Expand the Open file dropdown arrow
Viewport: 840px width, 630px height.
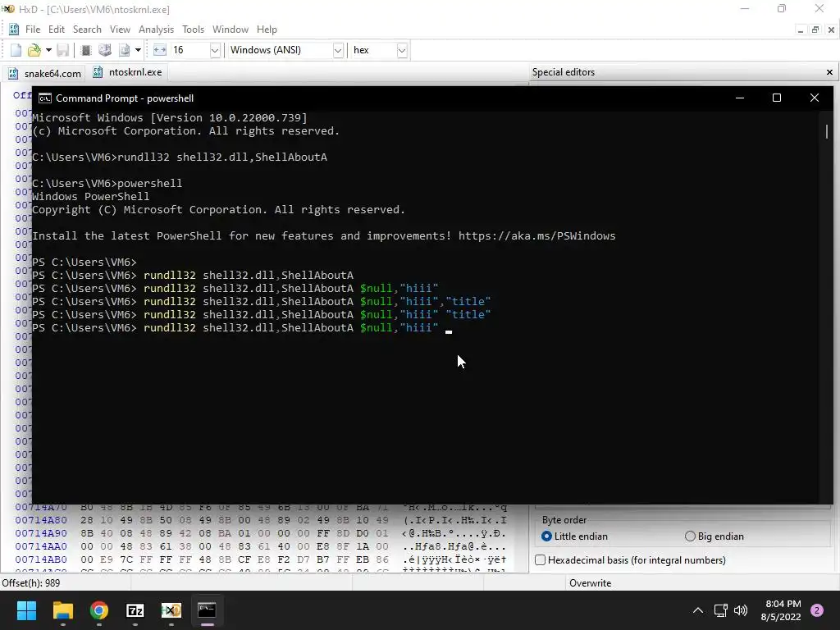coord(48,50)
